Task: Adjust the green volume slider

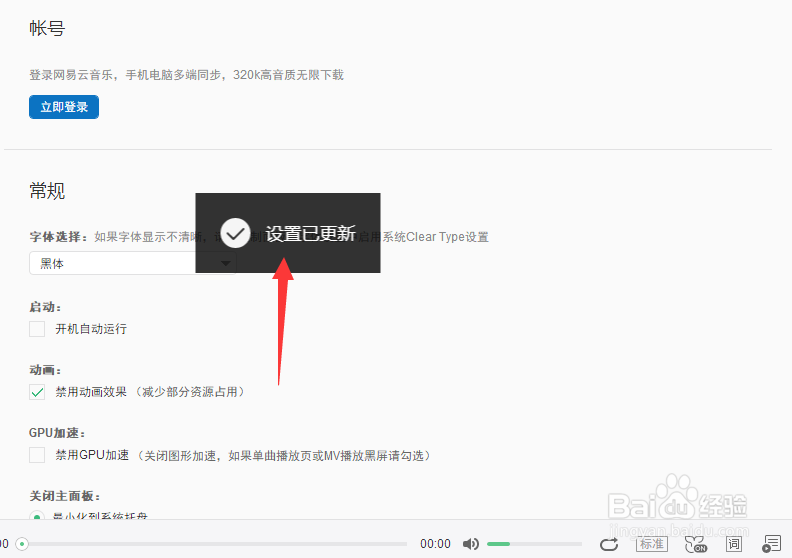Action: [x=534, y=544]
